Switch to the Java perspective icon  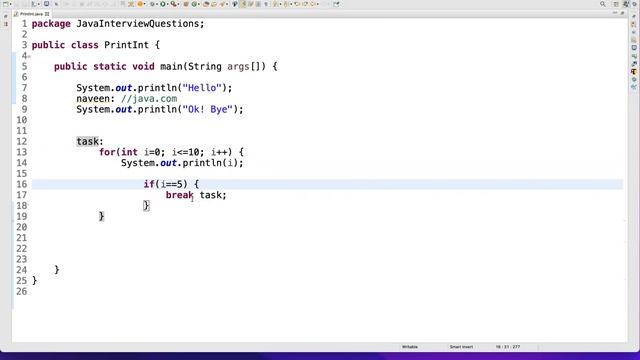626,4
